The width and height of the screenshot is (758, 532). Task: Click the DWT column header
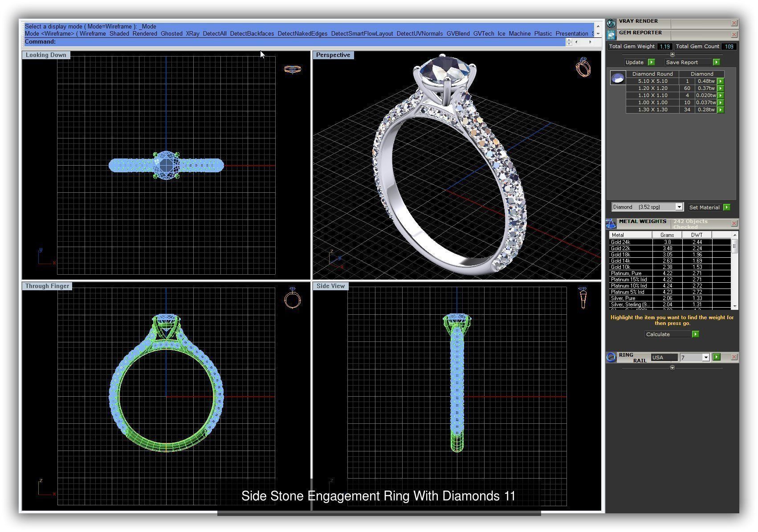click(x=697, y=235)
